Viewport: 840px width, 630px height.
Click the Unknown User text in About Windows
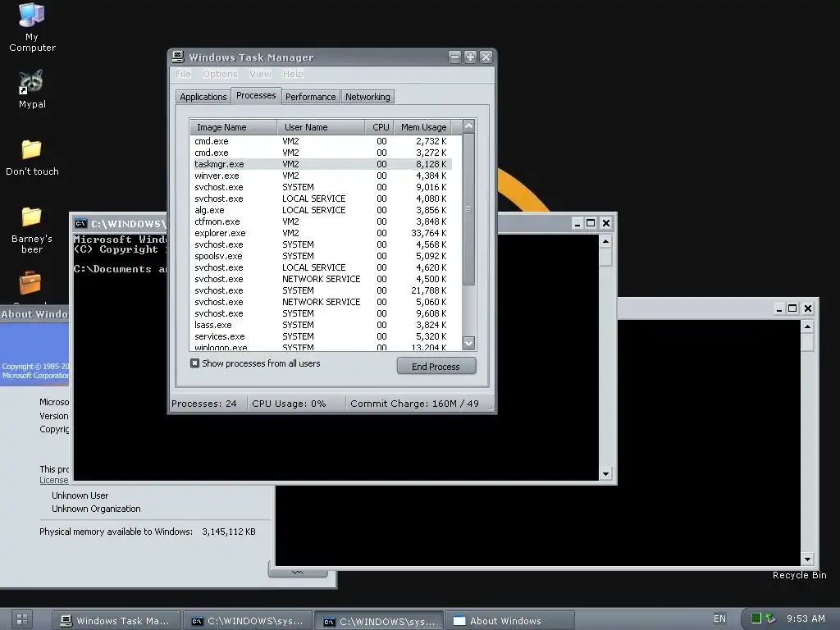(x=80, y=495)
